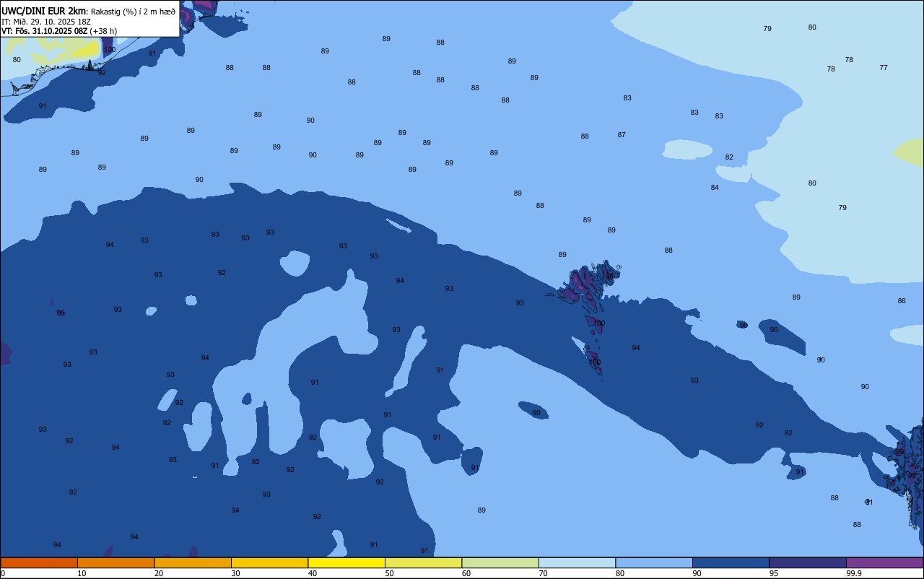Screen dimensions: 924x579
Task: Select the map humidity value '82'
Action: [729, 157]
